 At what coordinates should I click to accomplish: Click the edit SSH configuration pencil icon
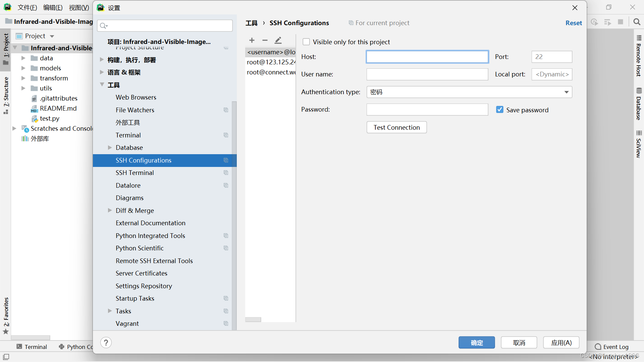(278, 40)
